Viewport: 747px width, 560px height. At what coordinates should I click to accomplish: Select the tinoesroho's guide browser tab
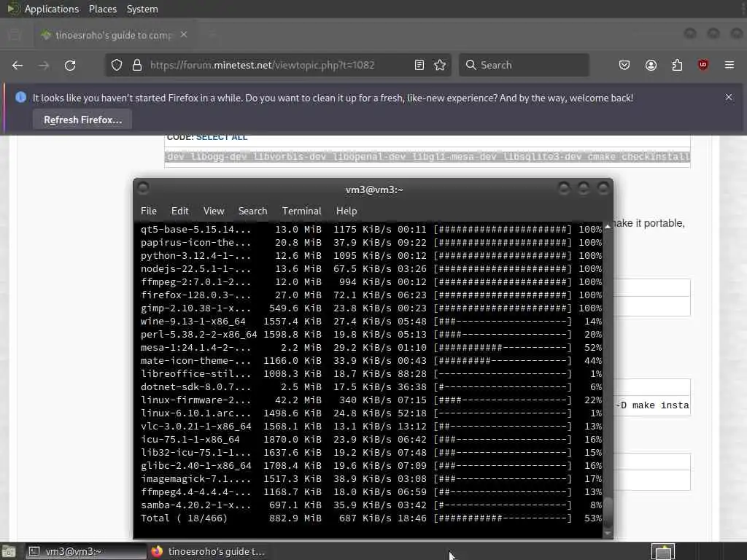pos(113,35)
